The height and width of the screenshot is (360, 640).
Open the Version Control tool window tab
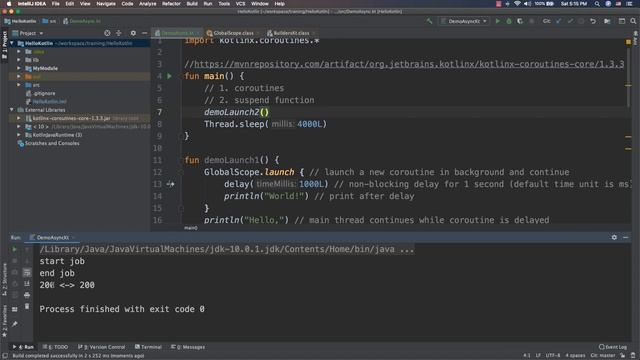[x=101, y=347]
